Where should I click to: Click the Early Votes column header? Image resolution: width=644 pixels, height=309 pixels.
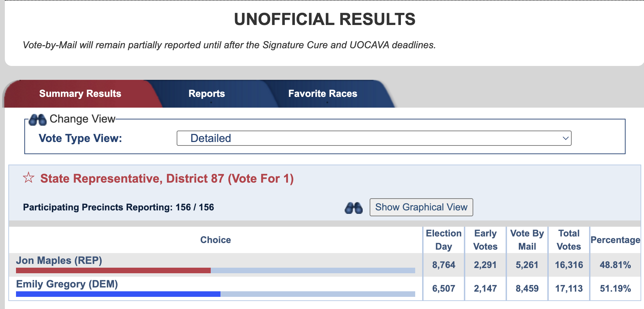click(485, 240)
